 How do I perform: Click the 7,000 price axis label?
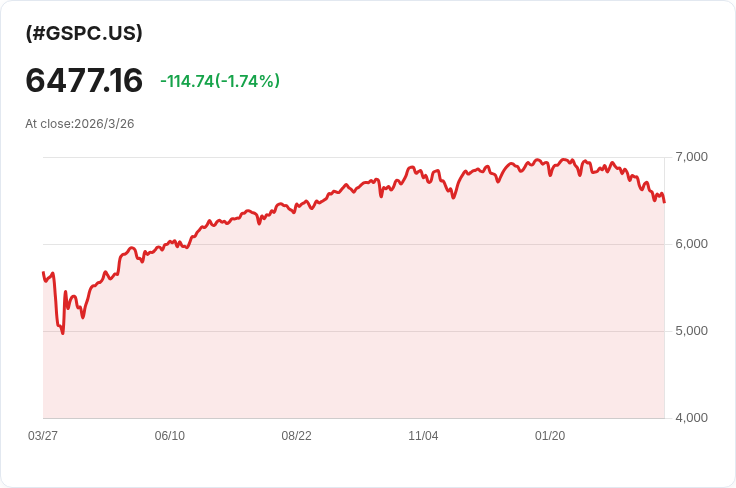[x=692, y=157]
